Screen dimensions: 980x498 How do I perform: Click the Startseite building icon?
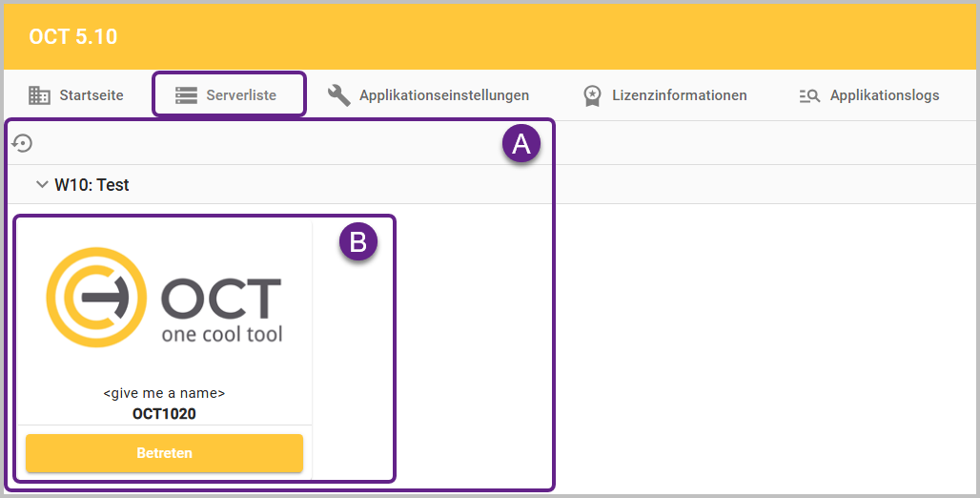tap(39, 95)
